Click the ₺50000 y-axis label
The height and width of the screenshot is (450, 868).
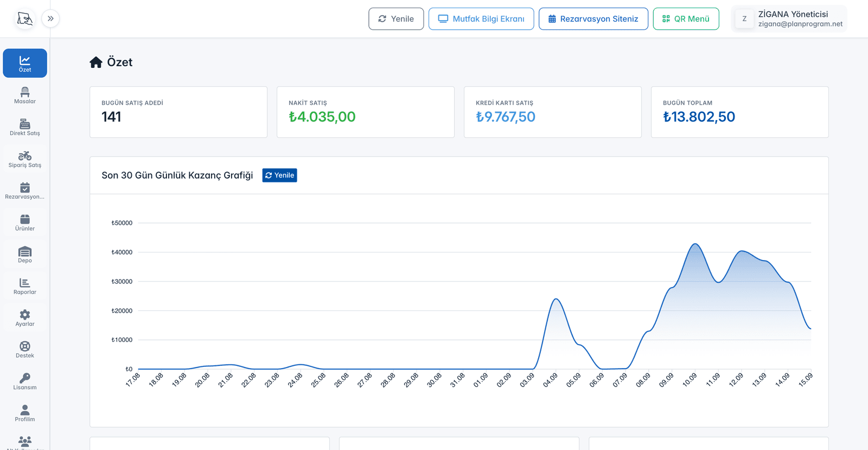point(122,223)
